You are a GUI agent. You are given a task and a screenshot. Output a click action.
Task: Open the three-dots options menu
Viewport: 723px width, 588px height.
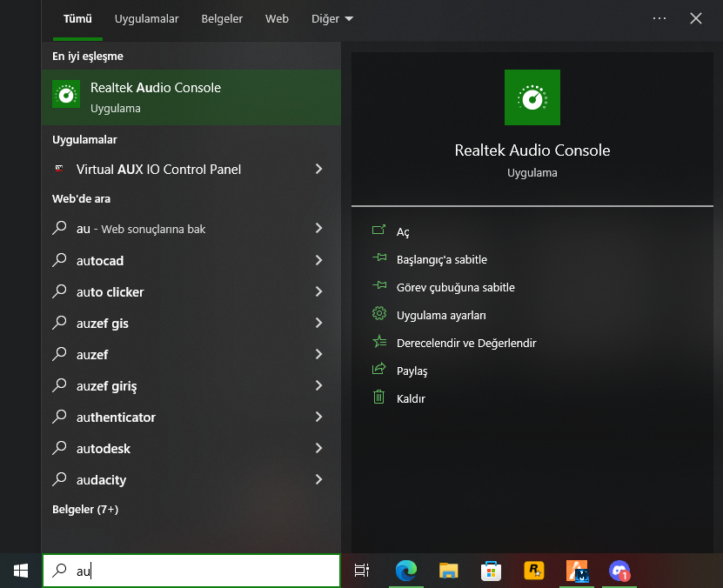[659, 18]
